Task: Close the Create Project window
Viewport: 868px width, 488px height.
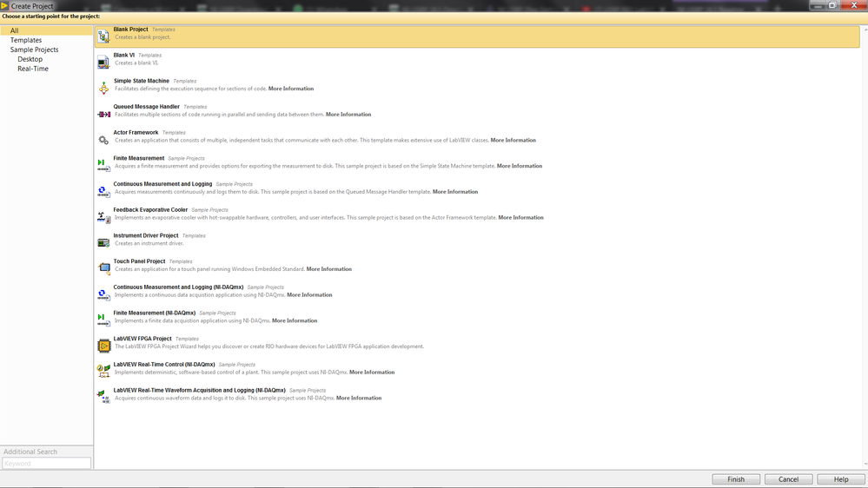Action: pyautogui.click(x=853, y=5)
